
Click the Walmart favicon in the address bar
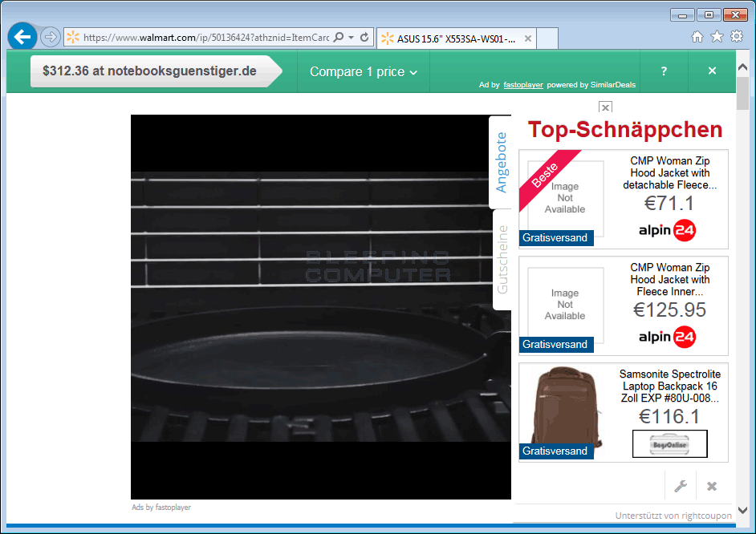coord(71,37)
